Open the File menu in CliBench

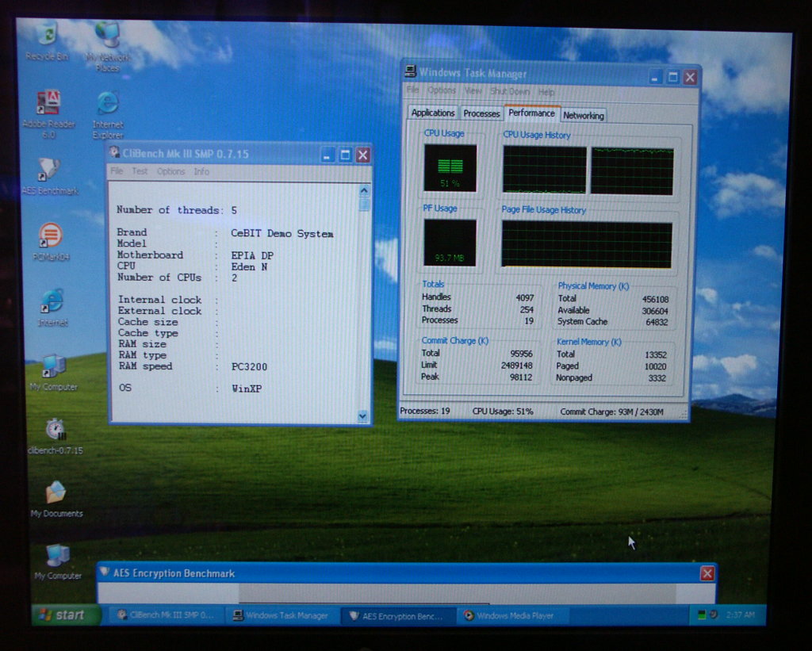coord(117,171)
